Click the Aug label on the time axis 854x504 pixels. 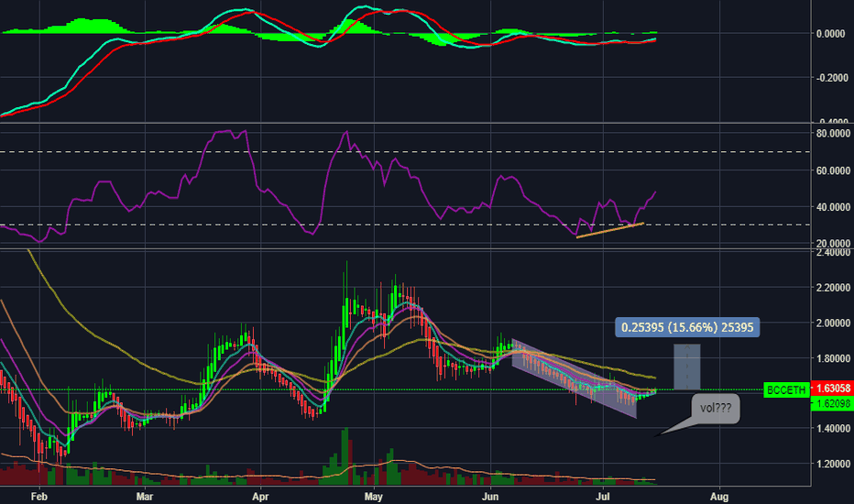coord(719,497)
